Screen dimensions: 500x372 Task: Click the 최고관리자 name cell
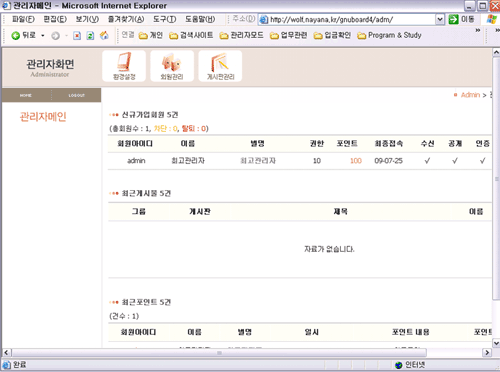188,161
